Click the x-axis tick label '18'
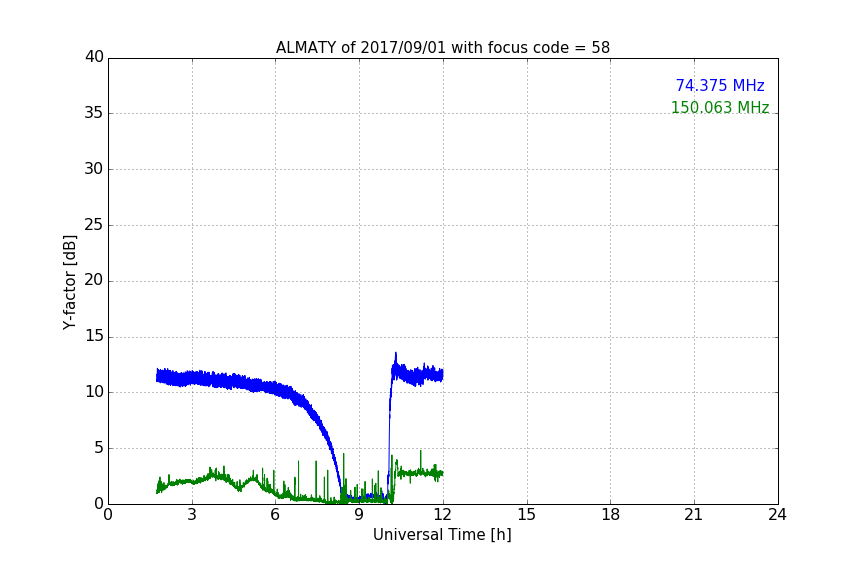Screen dimensions: 864x576 coord(611,515)
